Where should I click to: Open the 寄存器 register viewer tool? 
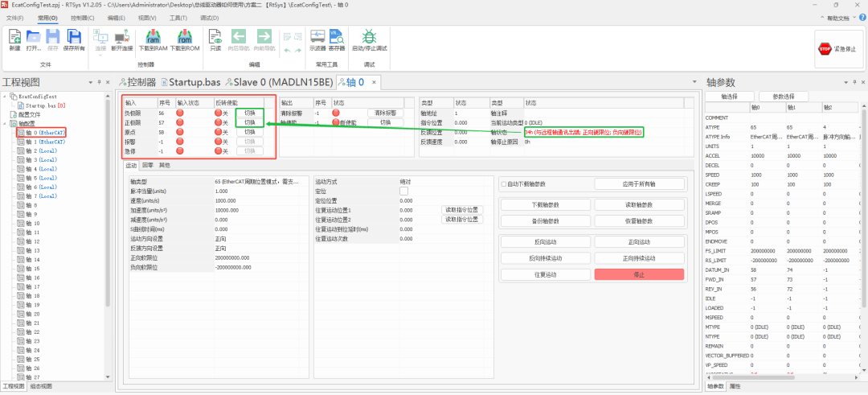337,37
